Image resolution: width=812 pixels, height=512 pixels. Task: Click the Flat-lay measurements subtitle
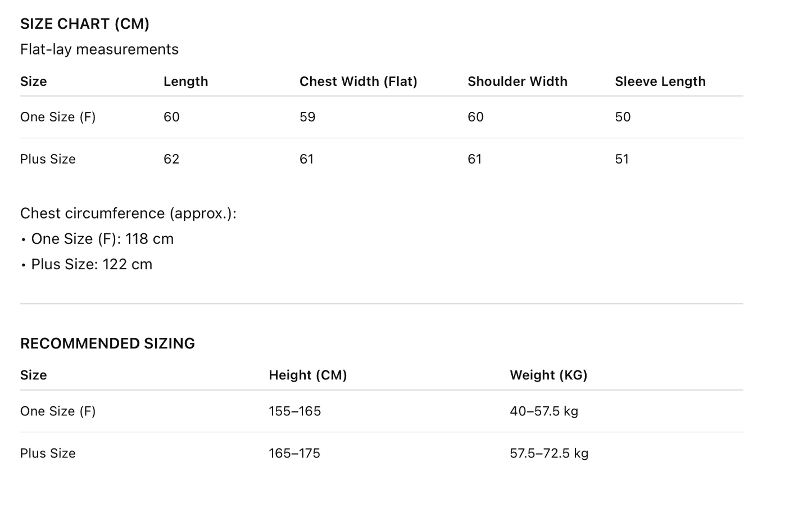[x=99, y=49]
